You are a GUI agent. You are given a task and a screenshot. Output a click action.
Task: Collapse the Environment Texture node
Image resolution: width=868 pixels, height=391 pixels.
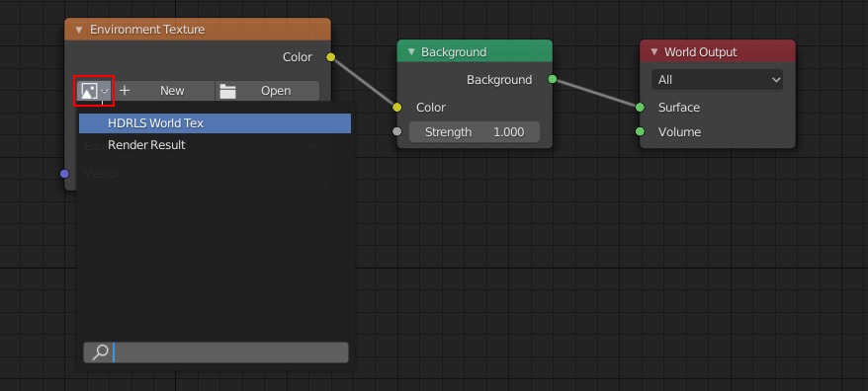(x=78, y=30)
